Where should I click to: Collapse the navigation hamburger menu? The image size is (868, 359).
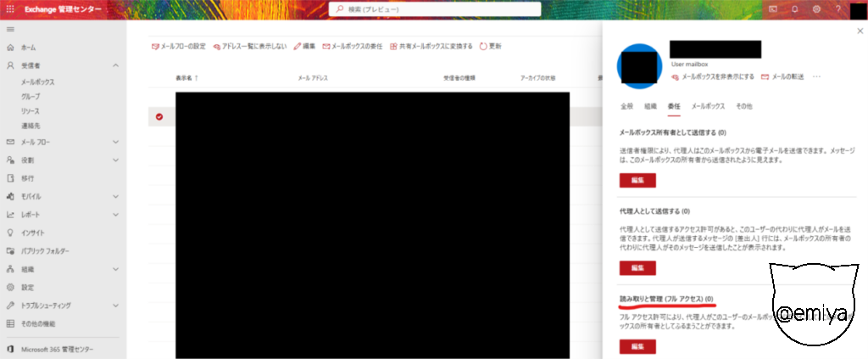point(10,29)
